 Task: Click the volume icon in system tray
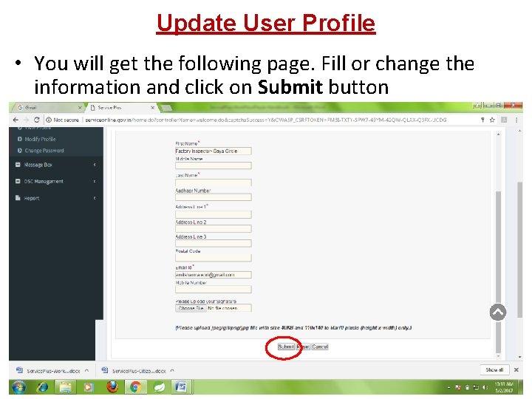[x=485, y=387]
